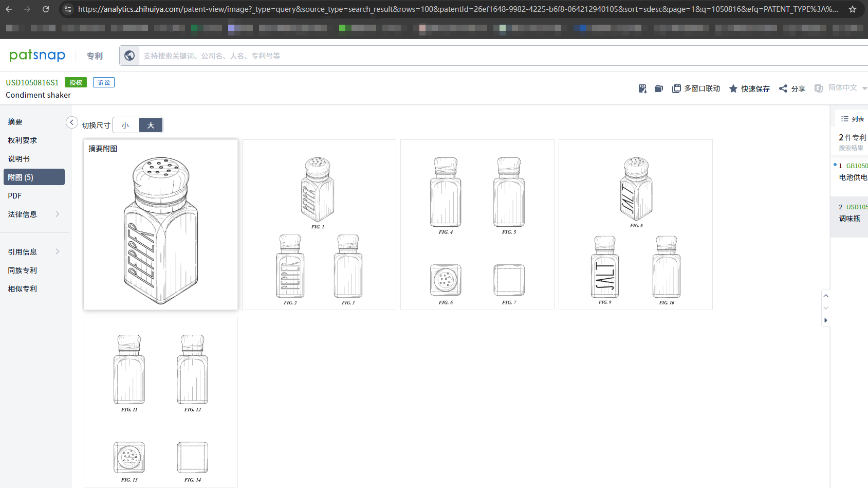This screenshot has width=868, height=488.
Task: Click the patent note bookmark icon
Action: click(642, 88)
